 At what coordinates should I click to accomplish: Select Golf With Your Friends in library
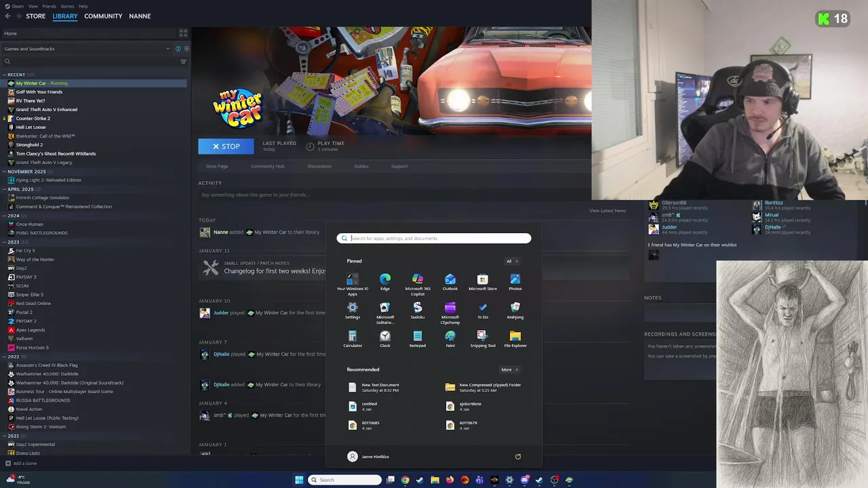click(x=39, y=92)
